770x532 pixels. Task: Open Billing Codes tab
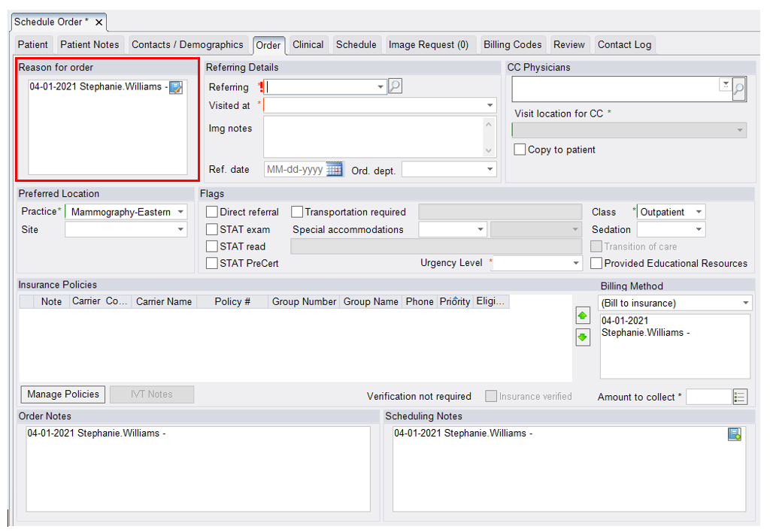(512, 44)
